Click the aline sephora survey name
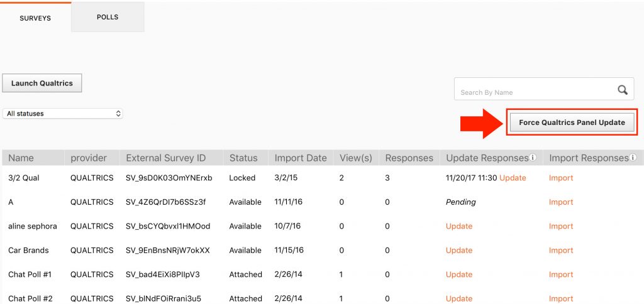 click(33, 227)
